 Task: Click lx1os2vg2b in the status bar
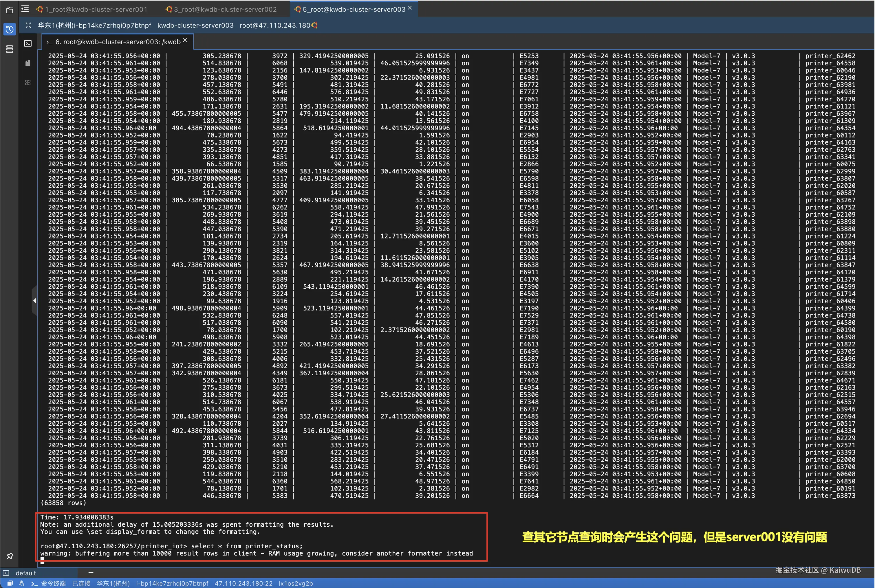click(x=296, y=583)
